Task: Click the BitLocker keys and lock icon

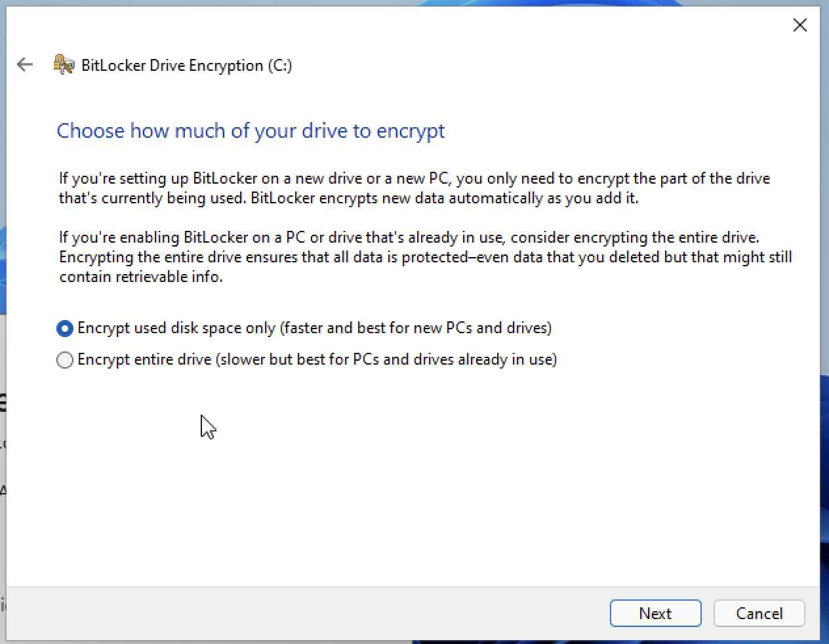Action: [x=64, y=64]
